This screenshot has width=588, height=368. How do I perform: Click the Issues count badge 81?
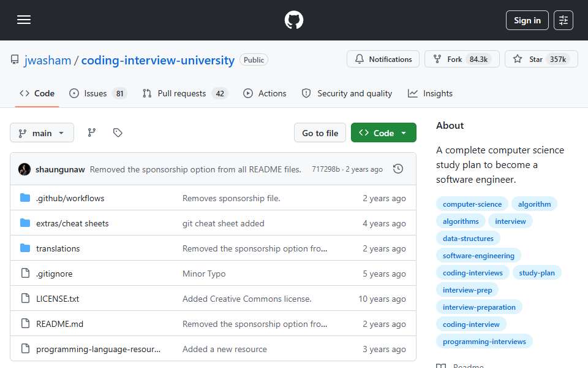coord(119,93)
